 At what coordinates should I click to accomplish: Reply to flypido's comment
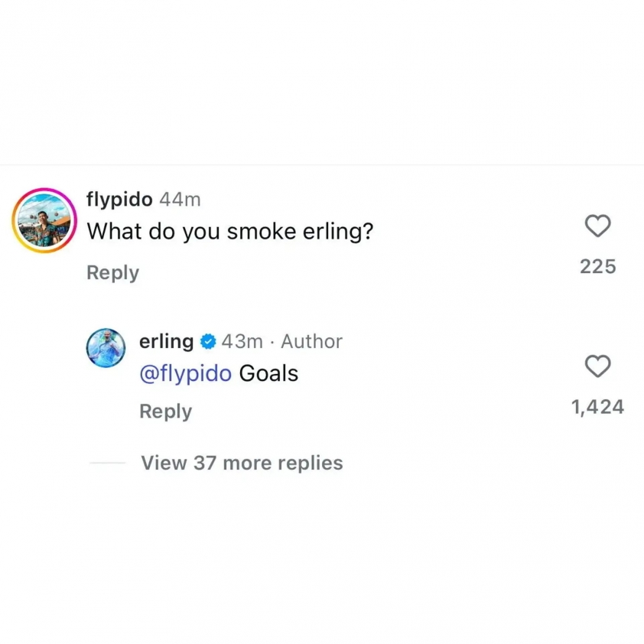pyautogui.click(x=112, y=273)
